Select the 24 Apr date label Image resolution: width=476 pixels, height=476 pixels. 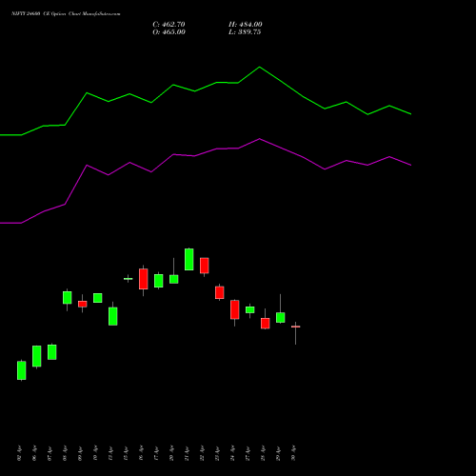[x=232, y=453]
